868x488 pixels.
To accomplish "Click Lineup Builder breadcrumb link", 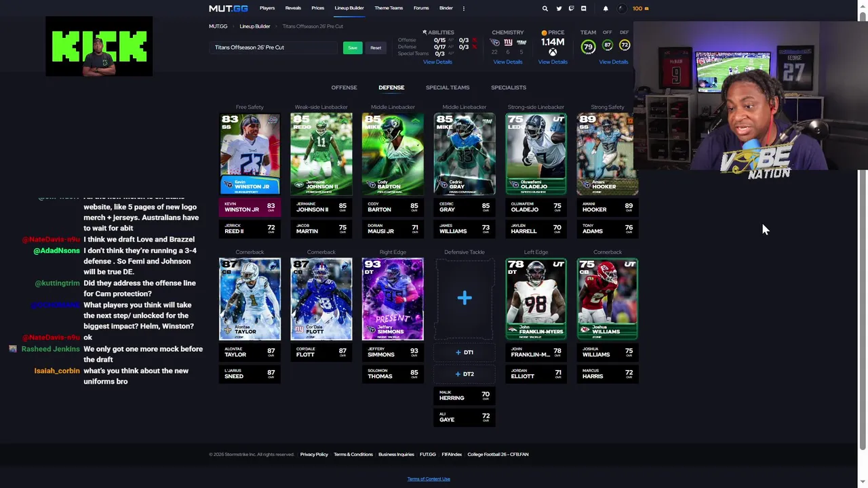I will 255,26.
